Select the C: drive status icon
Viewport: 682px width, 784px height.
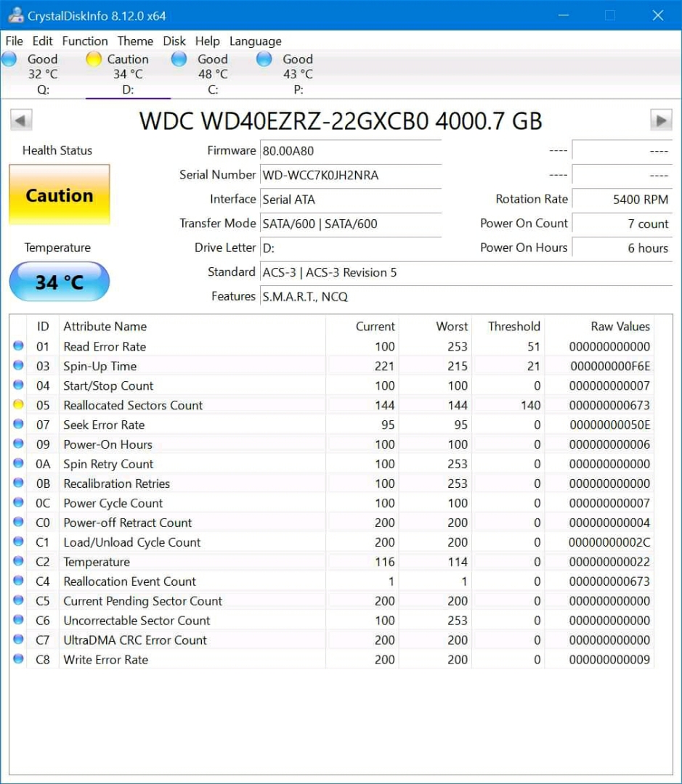tap(179, 59)
